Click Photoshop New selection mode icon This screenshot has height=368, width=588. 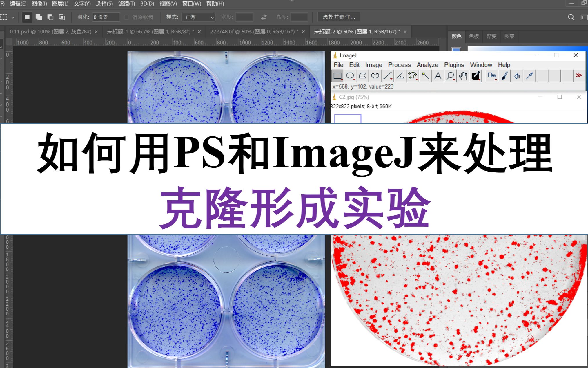(x=27, y=17)
